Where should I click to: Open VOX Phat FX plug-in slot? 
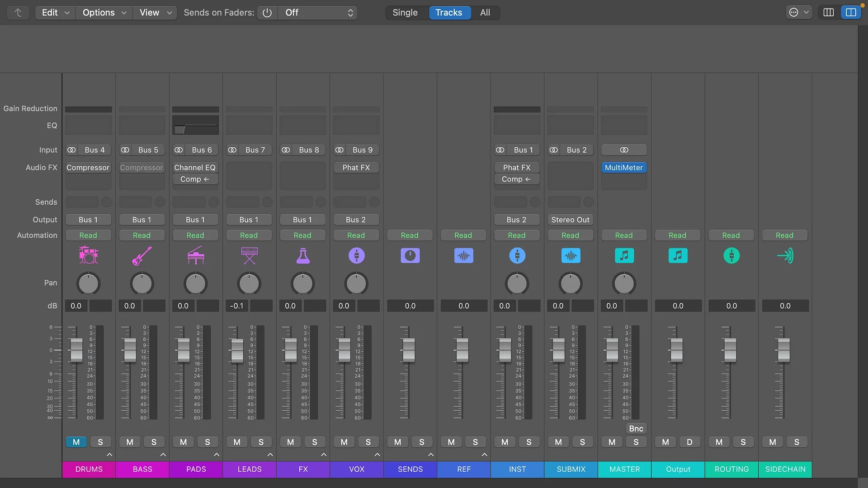(x=356, y=168)
